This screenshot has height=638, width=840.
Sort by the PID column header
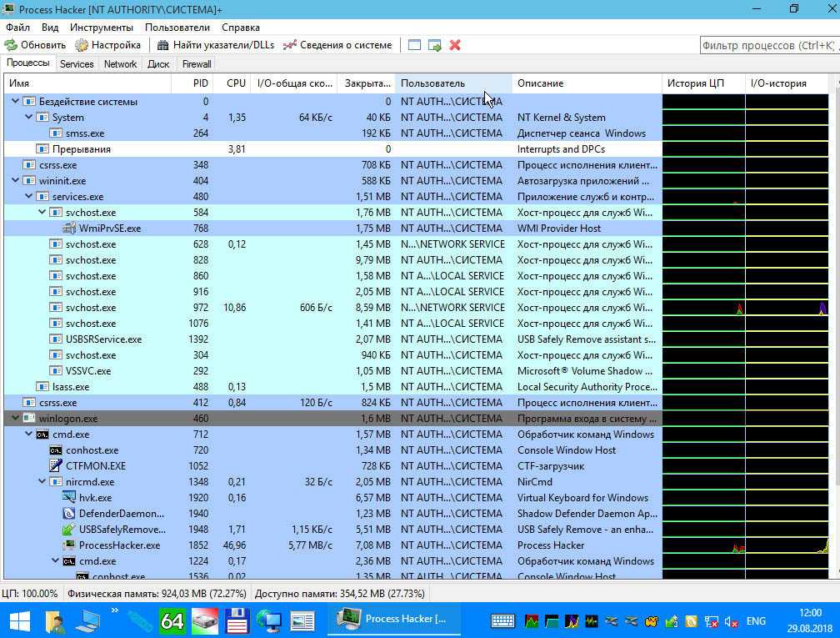200,83
